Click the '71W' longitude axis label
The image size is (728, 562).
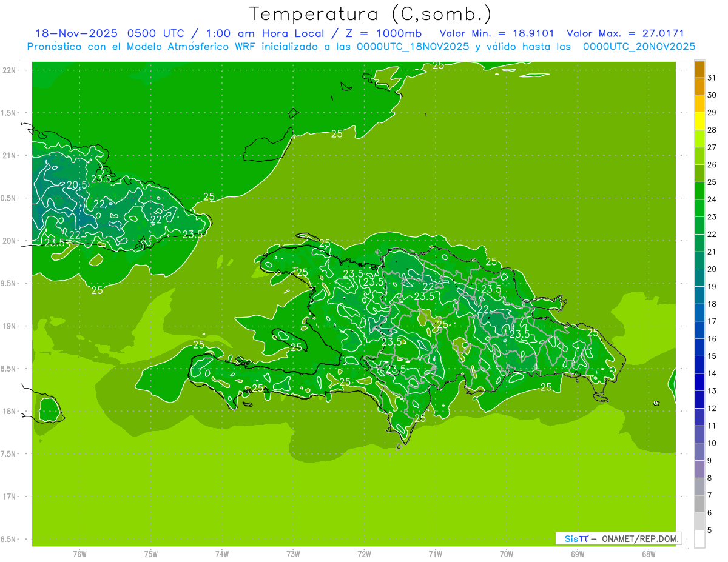[x=435, y=554]
